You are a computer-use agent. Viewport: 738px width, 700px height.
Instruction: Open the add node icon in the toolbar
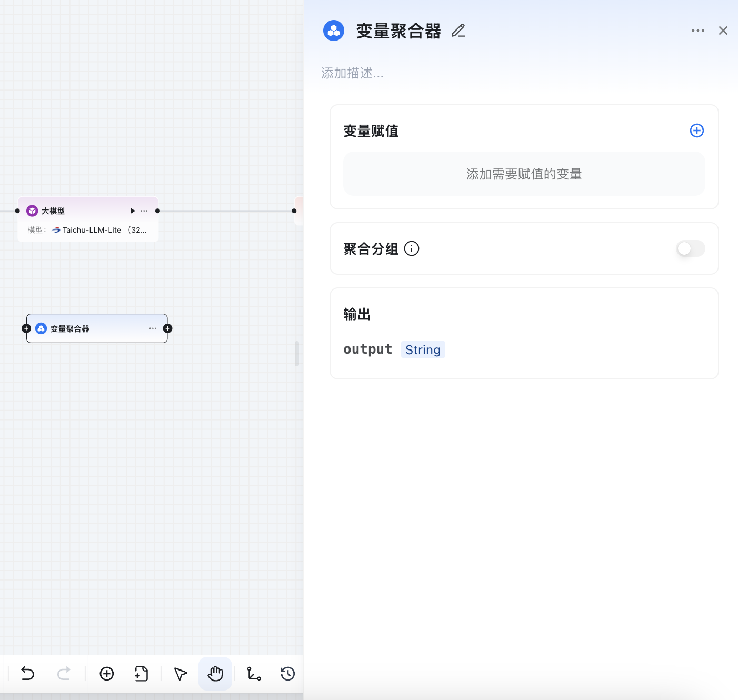106,674
